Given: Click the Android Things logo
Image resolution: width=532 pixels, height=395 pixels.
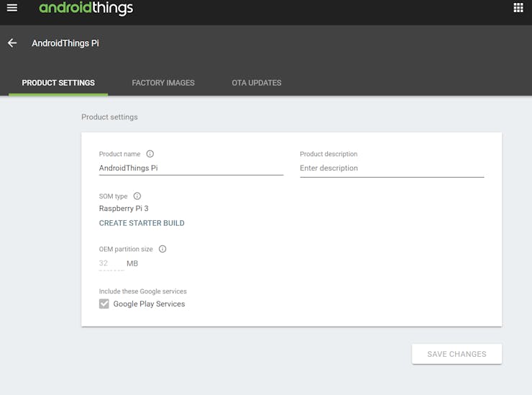Looking at the screenshot, I should click(86, 8).
